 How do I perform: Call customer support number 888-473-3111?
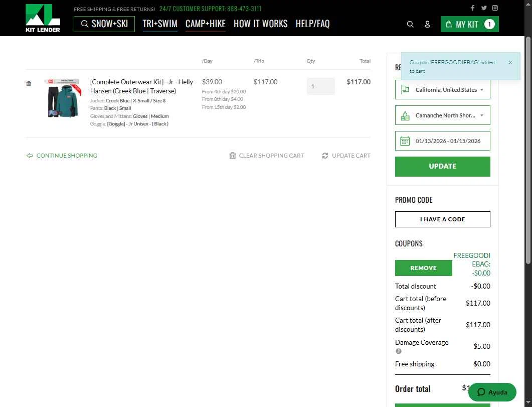pos(244,9)
